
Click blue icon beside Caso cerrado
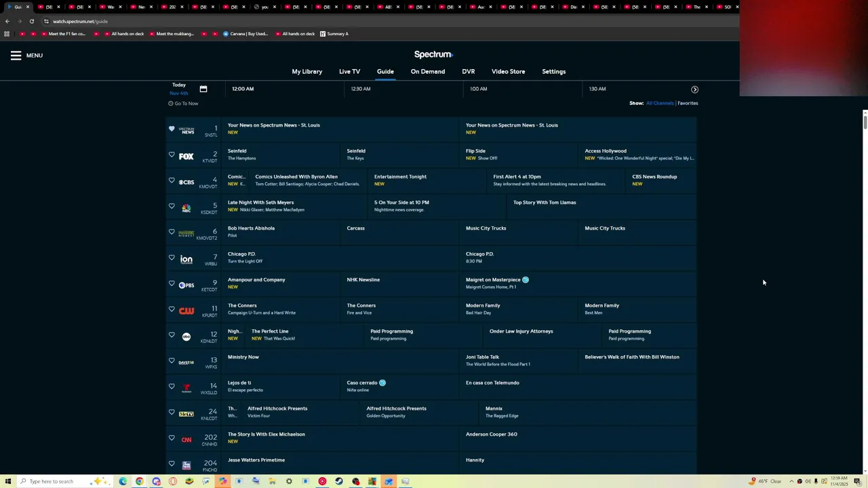point(382,383)
